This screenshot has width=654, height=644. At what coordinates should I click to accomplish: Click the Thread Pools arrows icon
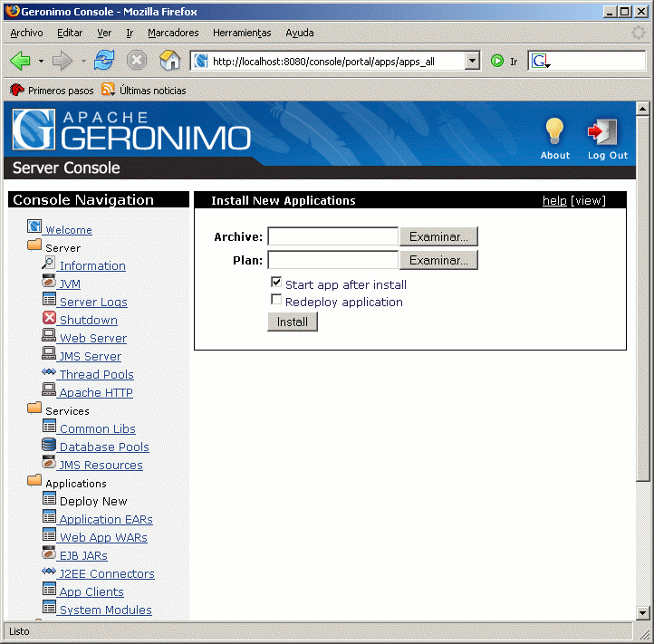click(x=49, y=371)
